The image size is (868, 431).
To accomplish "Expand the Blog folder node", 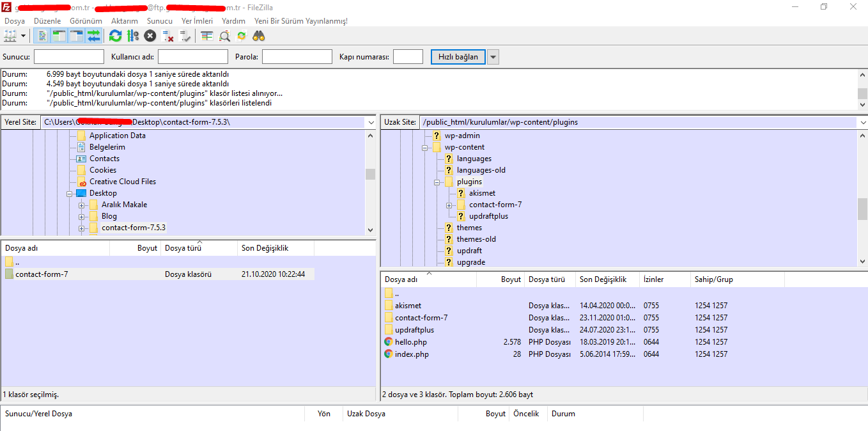I will (82, 216).
